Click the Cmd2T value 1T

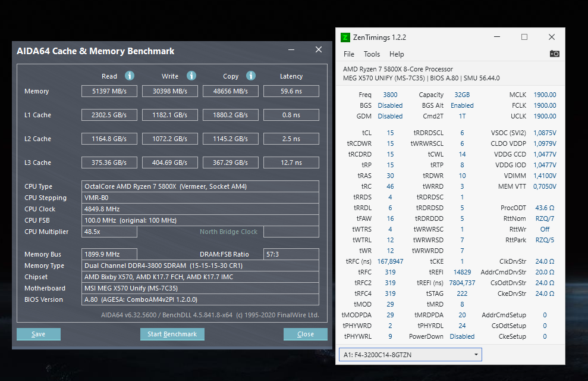pos(462,116)
